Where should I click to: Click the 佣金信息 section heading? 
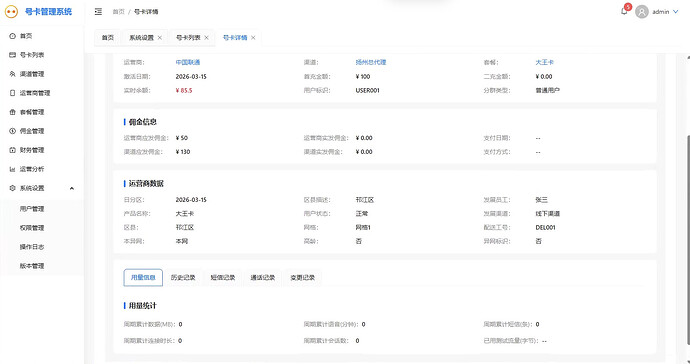[x=143, y=122]
